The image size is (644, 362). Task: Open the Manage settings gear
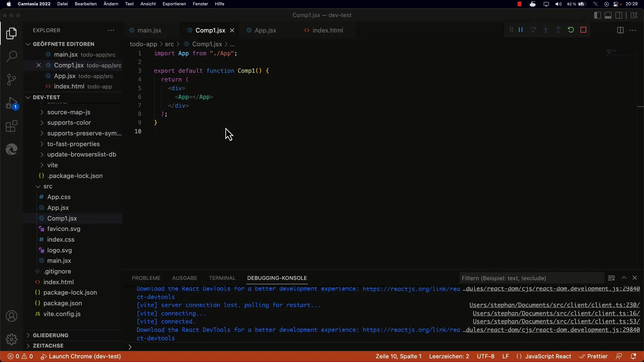pos(12,339)
